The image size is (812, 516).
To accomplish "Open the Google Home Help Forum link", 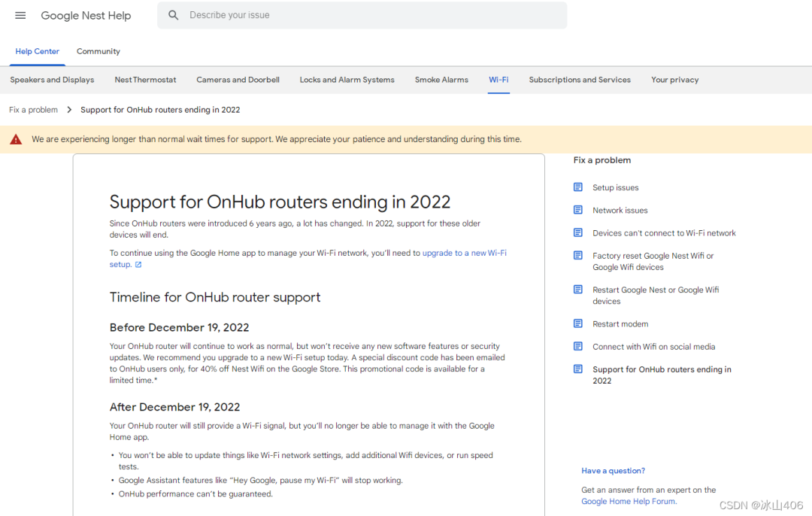I will tap(629, 502).
